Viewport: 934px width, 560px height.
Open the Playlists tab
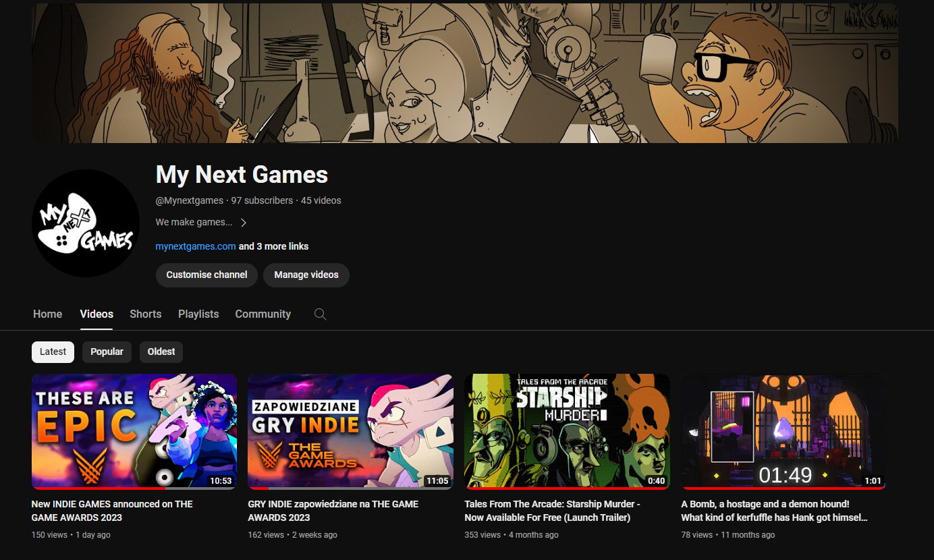click(198, 314)
